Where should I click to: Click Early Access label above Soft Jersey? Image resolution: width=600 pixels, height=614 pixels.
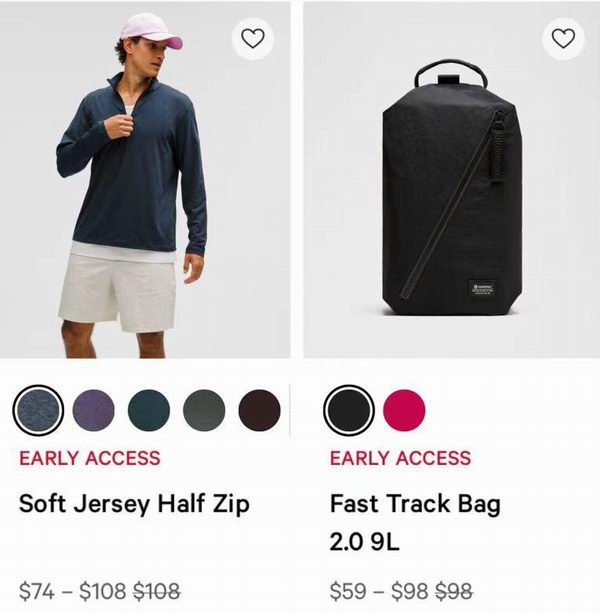pos(90,459)
